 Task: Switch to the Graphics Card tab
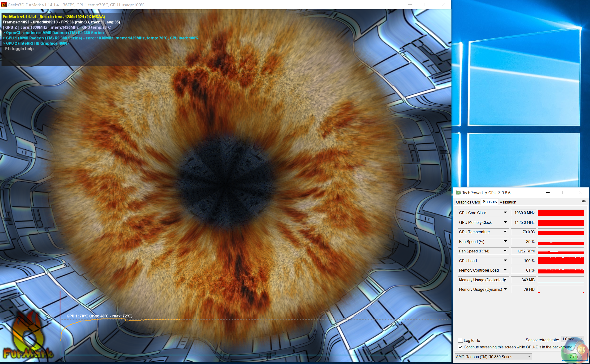[468, 202]
